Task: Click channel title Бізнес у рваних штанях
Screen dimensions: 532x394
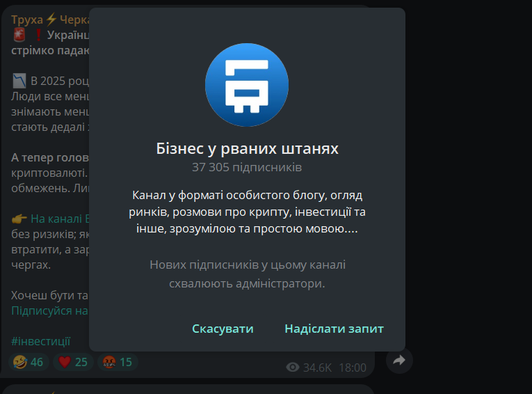Action: (x=248, y=148)
